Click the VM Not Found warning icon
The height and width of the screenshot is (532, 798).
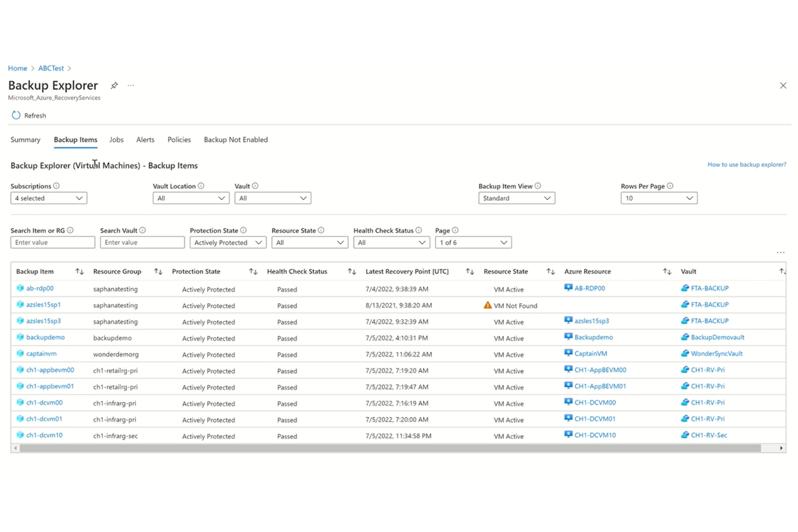[x=487, y=305]
